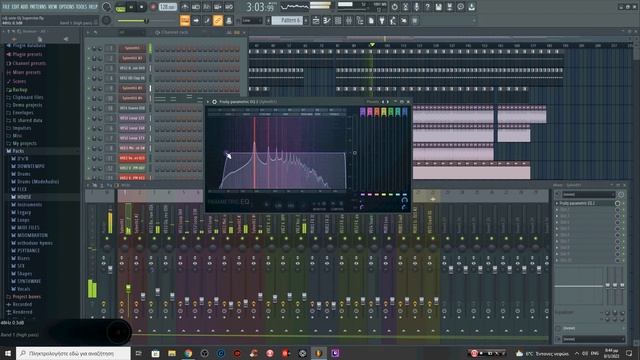Click the Windows Start button
640x360 pixels.
click(x=7, y=353)
